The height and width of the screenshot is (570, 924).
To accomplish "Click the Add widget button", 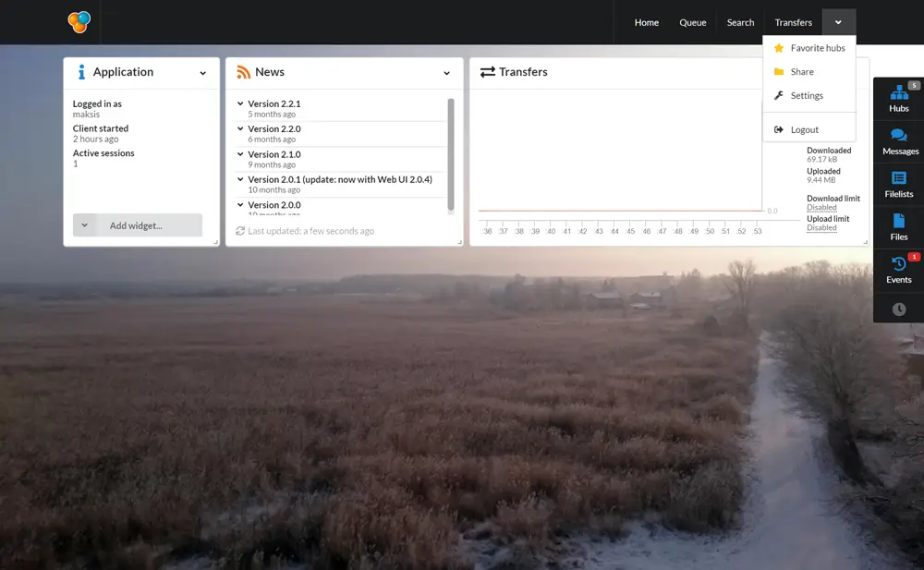I will coord(137,225).
